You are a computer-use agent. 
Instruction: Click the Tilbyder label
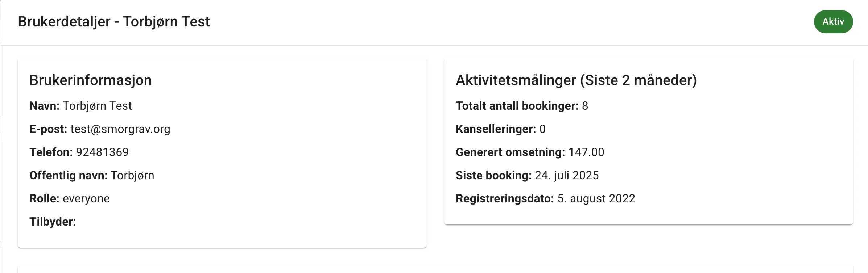pyautogui.click(x=53, y=222)
